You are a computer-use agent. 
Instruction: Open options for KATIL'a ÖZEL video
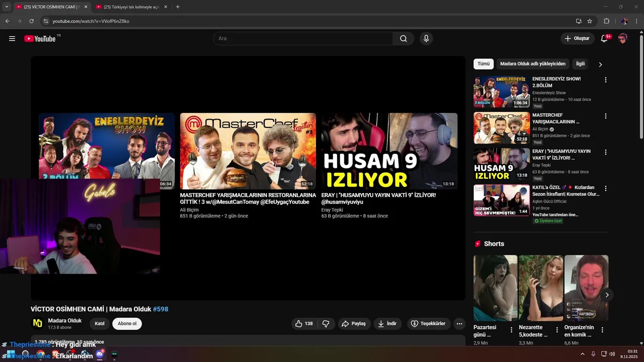pos(606,189)
